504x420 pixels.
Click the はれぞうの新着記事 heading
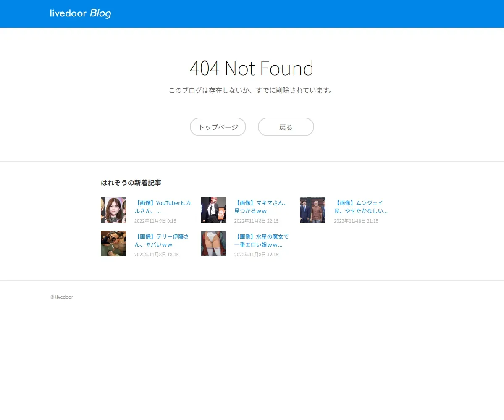tap(131, 183)
